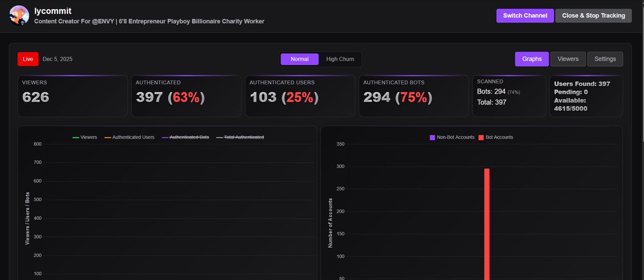
Task: Click the channel description text
Action: click(x=149, y=21)
